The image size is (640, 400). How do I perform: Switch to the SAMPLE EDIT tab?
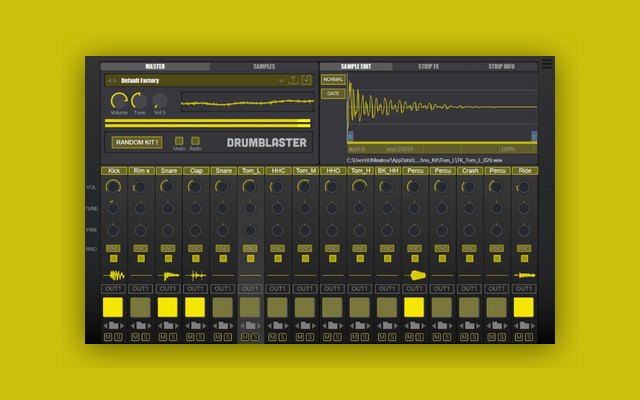click(356, 67)
